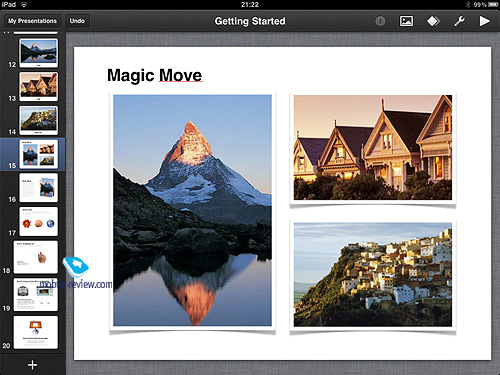Select slide 14 hillside town thumbnail
Image resolution: width=500 pixels, height=375 pixels.
38,120
